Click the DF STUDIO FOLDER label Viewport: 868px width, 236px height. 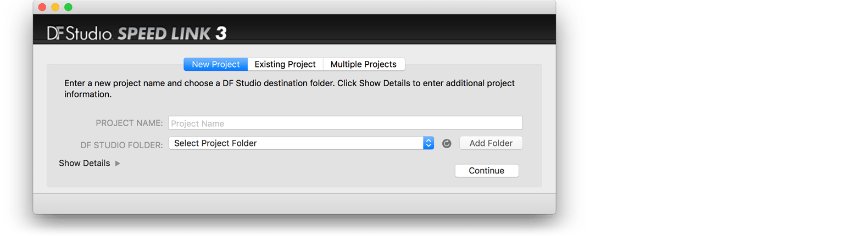121,145
